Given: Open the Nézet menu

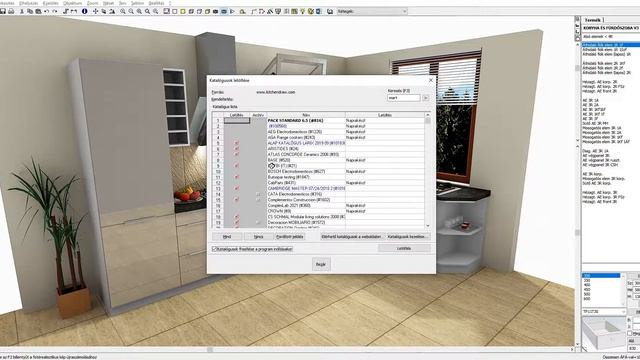Looking at the screenshot, I should pyautogui.click(x=109, y=3).
